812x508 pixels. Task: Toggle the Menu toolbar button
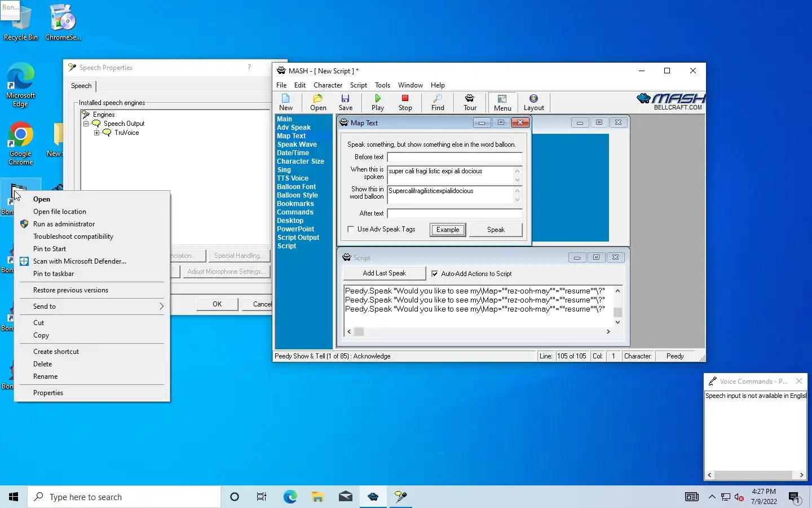point(502,103)
